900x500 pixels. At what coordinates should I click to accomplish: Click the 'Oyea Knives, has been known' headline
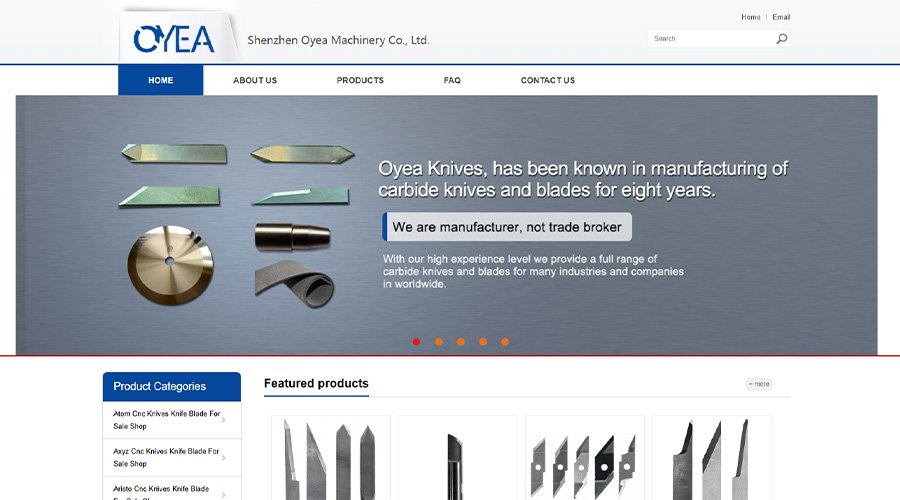coord(583,179)
